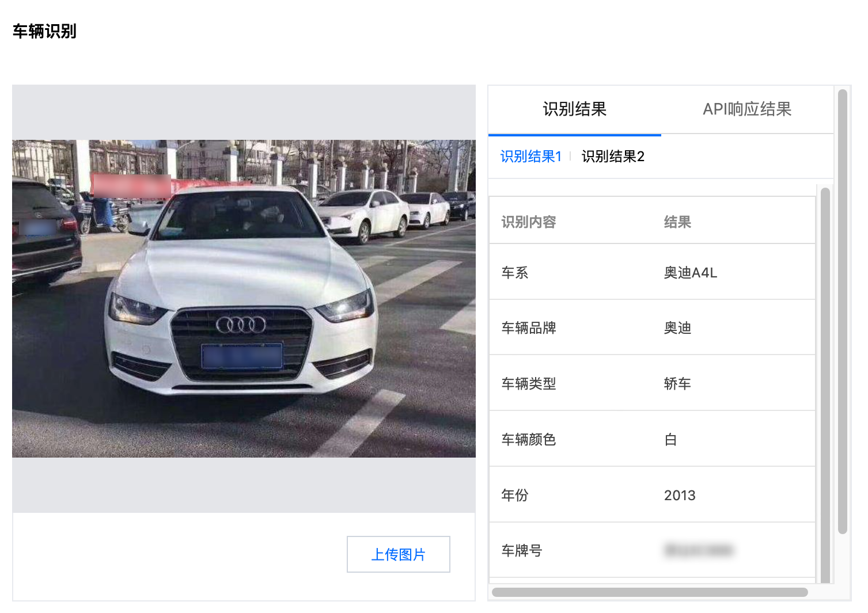This screenshot has width=868, height=613.
Task: Click the 白 color result value
Action: 670,440
